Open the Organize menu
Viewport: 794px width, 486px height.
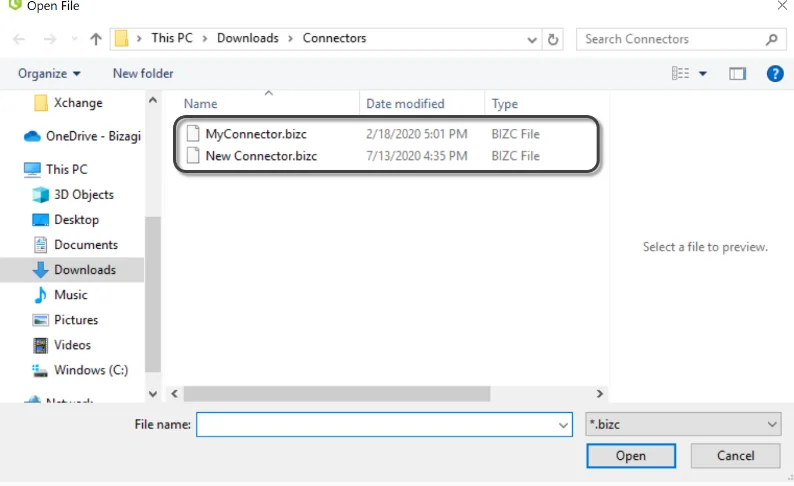(x=49, y=74)
